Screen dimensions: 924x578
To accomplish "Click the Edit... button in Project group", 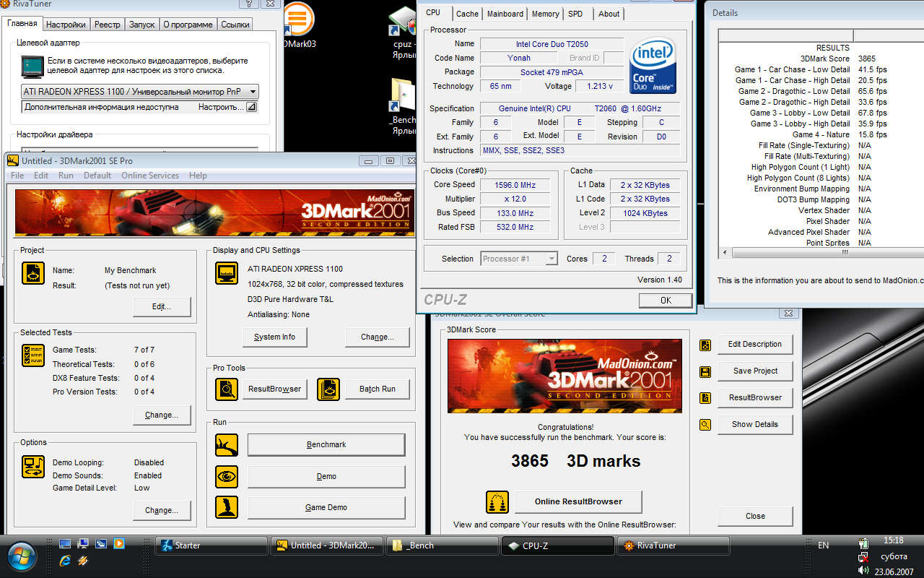I will pyautogui.click(x=162, y=307).
